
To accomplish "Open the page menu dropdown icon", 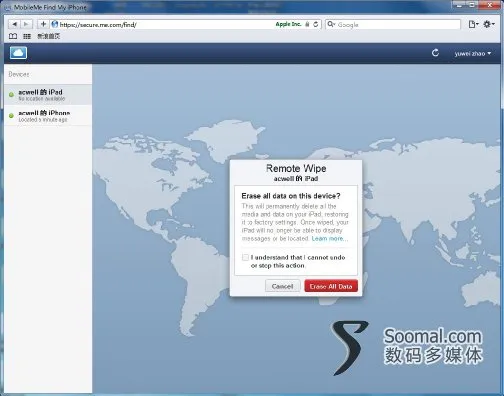I will (473, 24).
